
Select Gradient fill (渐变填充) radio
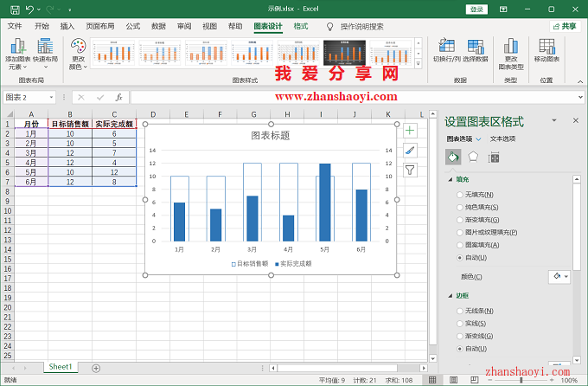click(460, 220)
